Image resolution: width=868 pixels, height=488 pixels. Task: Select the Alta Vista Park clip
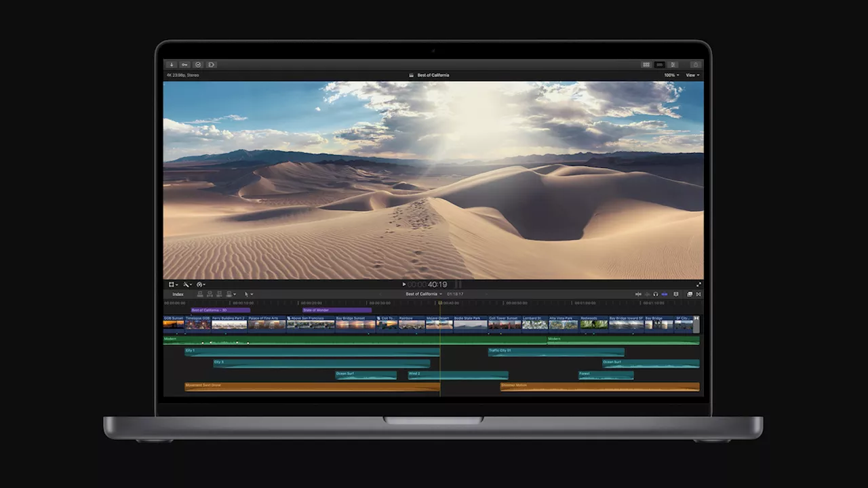pos(564,325)
